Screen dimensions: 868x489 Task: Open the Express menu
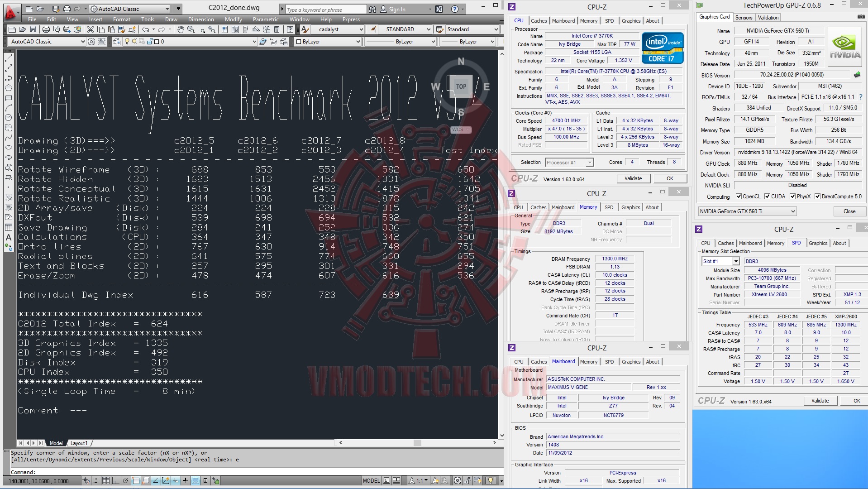[351, 19]
